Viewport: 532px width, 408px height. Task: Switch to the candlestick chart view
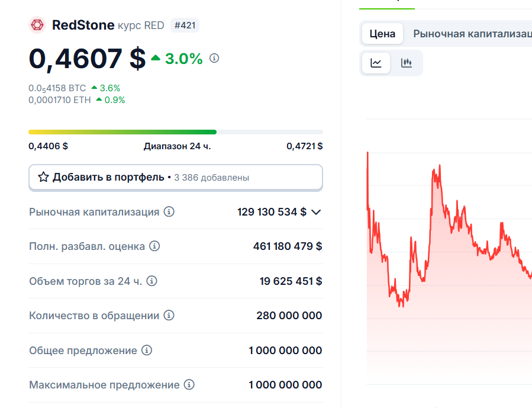(406, 63)
